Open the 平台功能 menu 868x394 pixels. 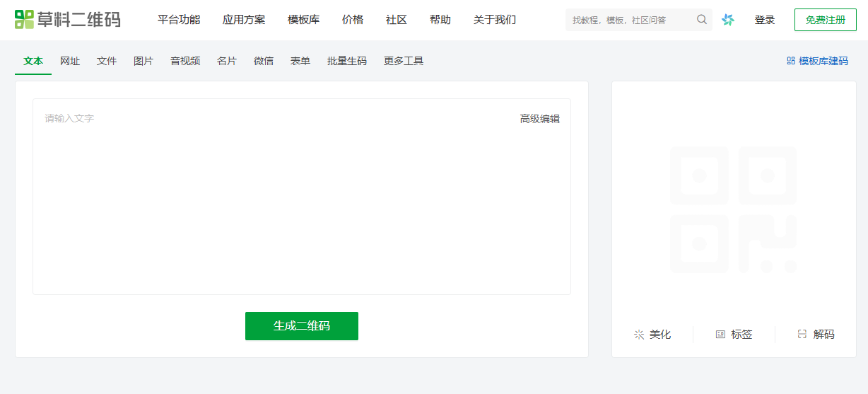tap(179, 20)
